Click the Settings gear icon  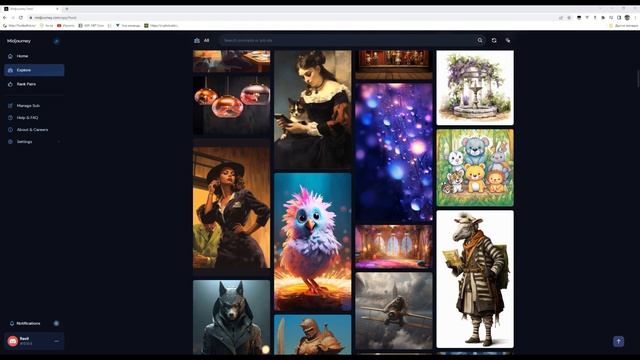(10, 142)
